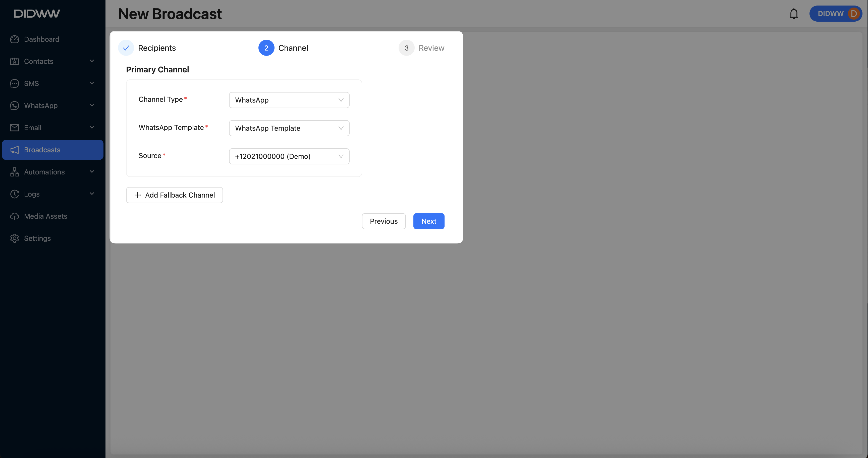Click the Next button

pos(429,221)
